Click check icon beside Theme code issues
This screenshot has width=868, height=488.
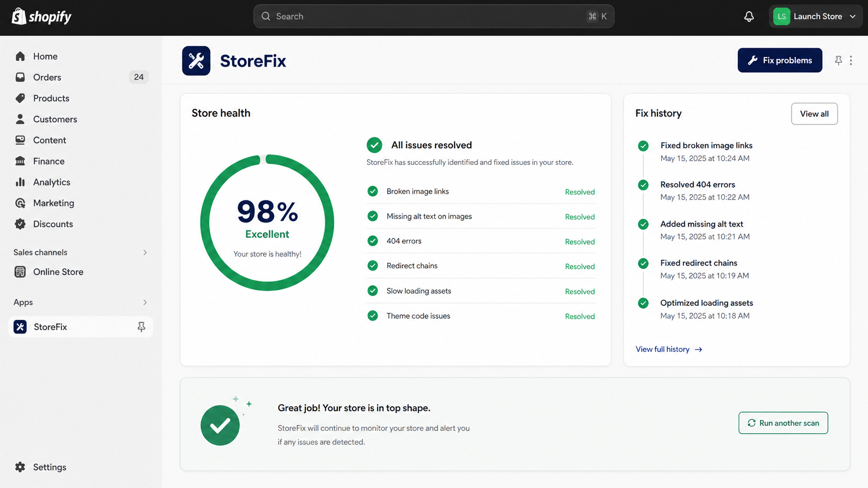point(373,316)
